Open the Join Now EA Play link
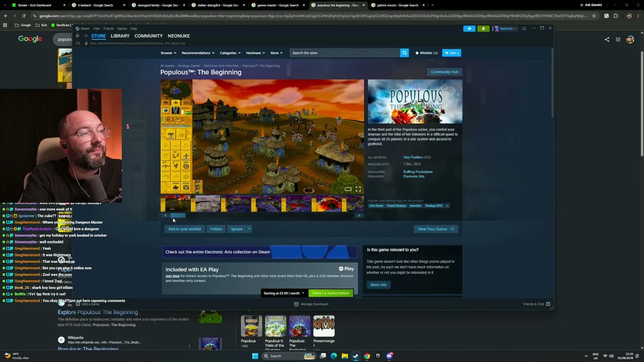Viewport: 644px width, 362px height. pos(173,276)
